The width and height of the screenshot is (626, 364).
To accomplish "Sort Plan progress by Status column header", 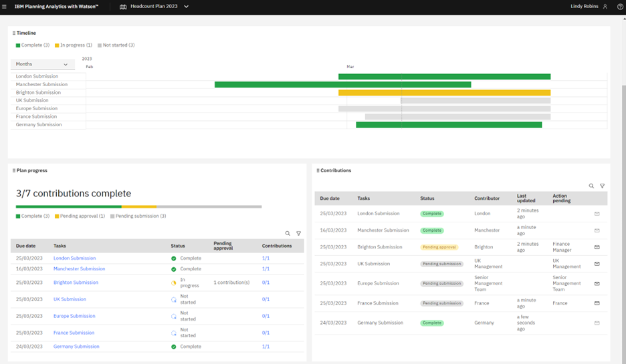I will (x=178, y=246).
